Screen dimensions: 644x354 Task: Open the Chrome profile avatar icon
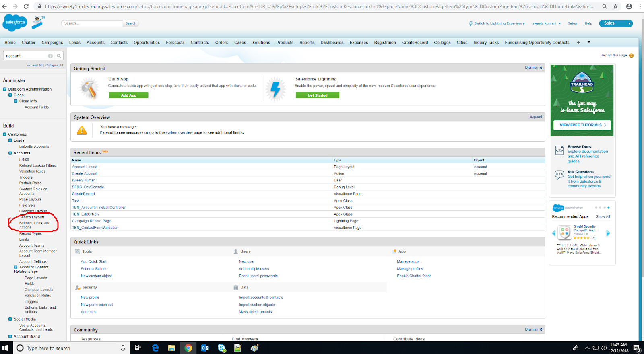(x=629, y=6)
